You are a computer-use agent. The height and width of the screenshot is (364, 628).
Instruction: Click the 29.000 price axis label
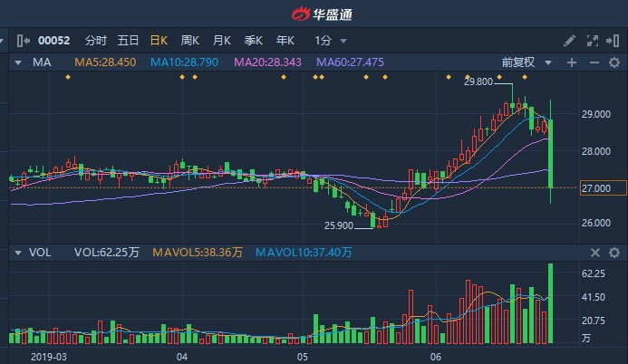596,114
